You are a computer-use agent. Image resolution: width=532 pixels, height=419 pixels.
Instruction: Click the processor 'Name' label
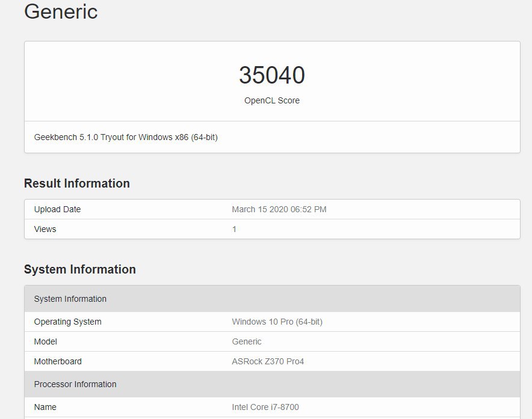tap(45, 407)
